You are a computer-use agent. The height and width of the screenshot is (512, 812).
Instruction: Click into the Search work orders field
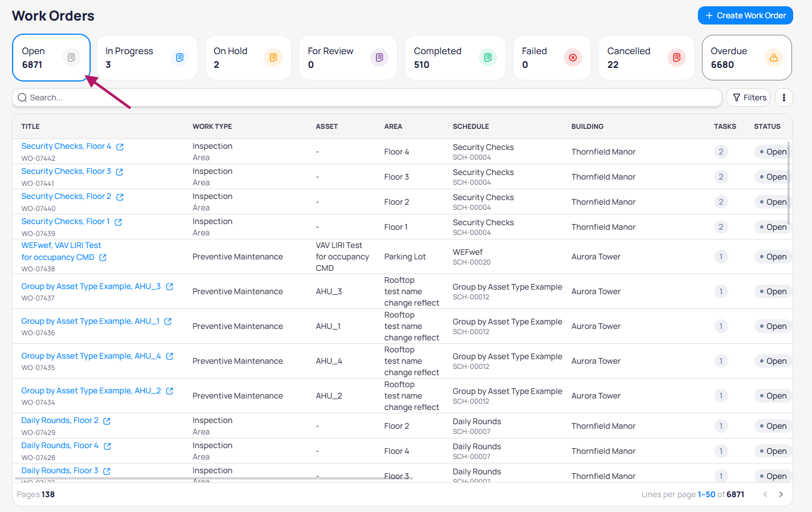pos(365,97)
